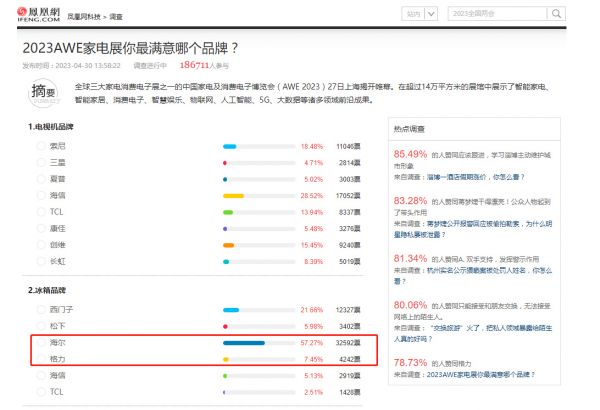
Task: Open the 站内 search scope dropdown
Action: click(418, 15)
